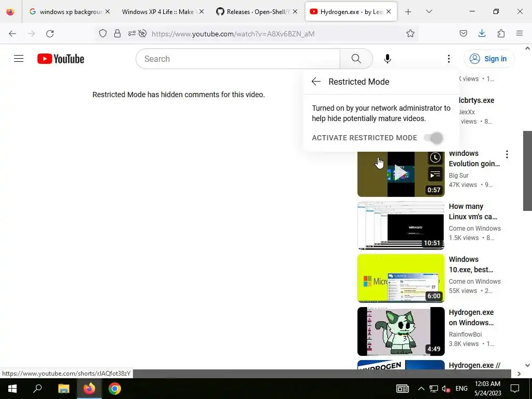This screenshot has height=399, width=532.
Task: Click the ENG language indicator
Action: click(x=461, y=389)
